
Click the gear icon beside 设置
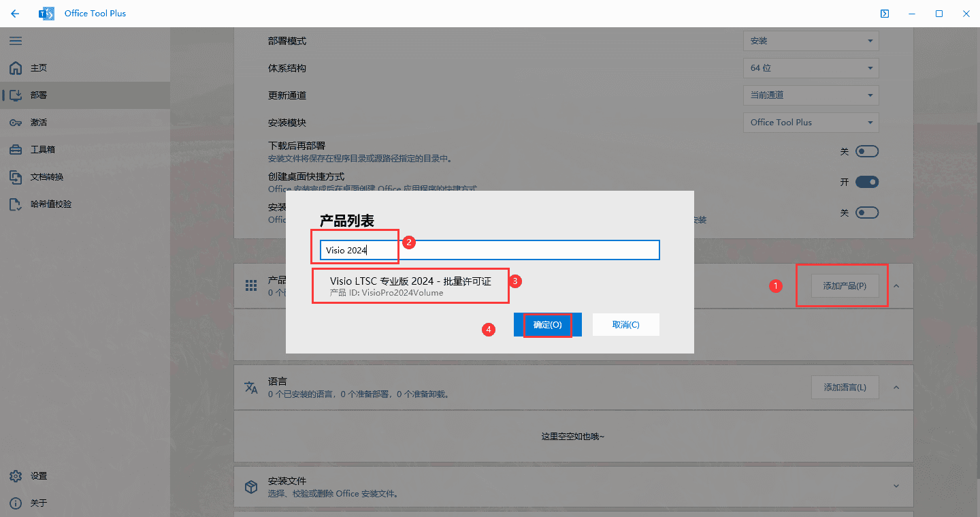coord(16,476)
